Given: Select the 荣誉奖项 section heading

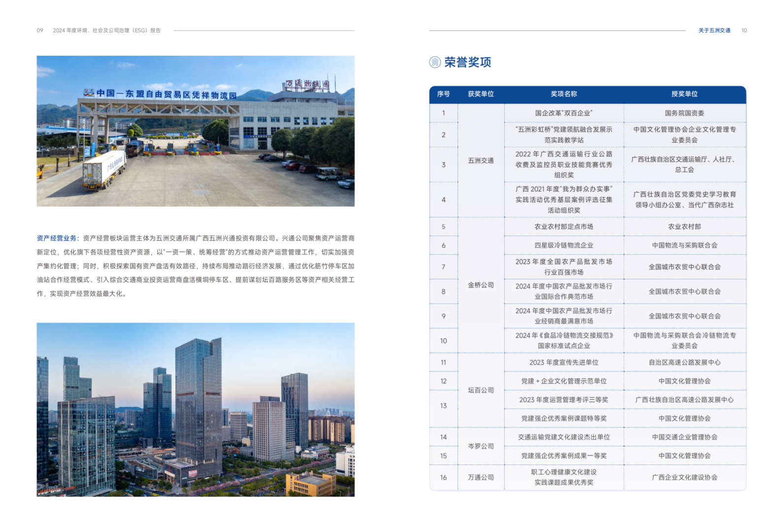Looking at the screenshot, I should click(x=468, y=62).
